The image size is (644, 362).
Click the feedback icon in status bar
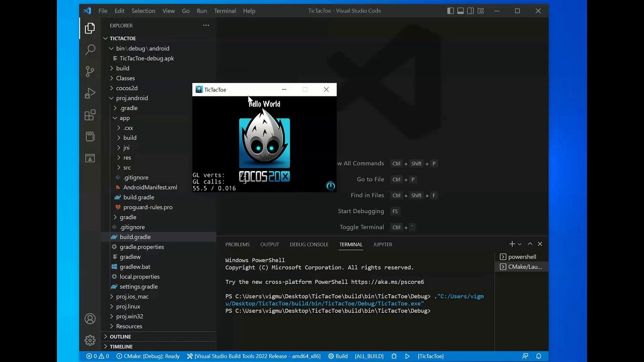coord(525,356)
